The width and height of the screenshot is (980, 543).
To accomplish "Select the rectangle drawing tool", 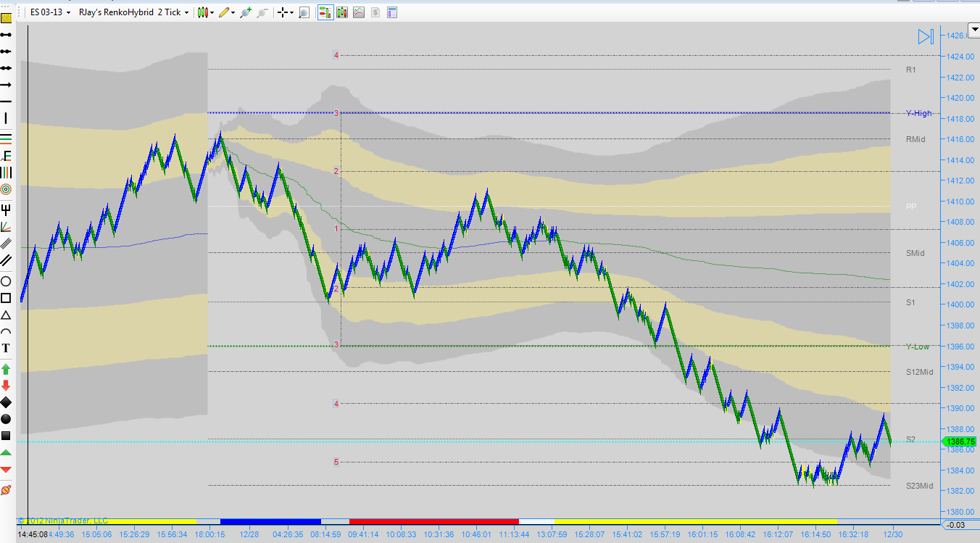I will click(6, 298).
